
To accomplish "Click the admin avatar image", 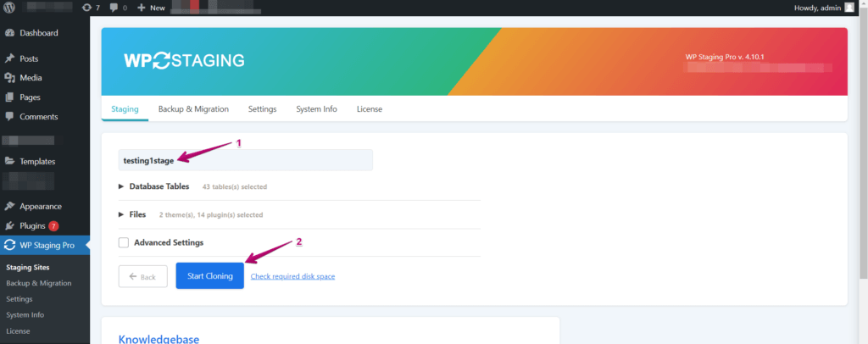I will (x=849, y=8).
